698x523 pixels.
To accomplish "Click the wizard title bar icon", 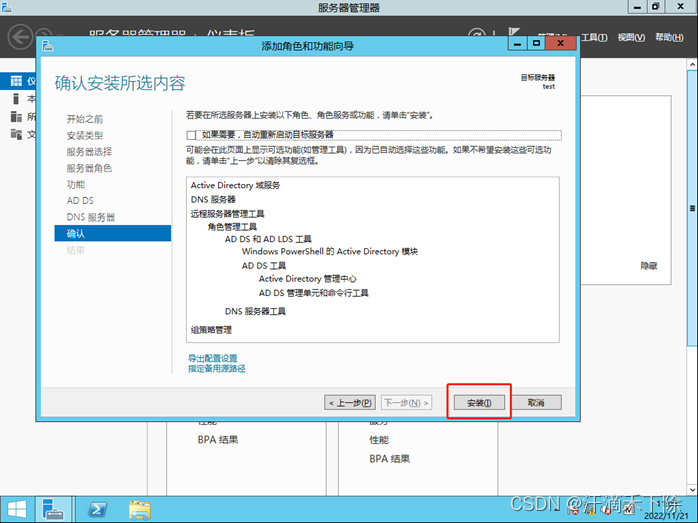I will click(x=48, y=45).
